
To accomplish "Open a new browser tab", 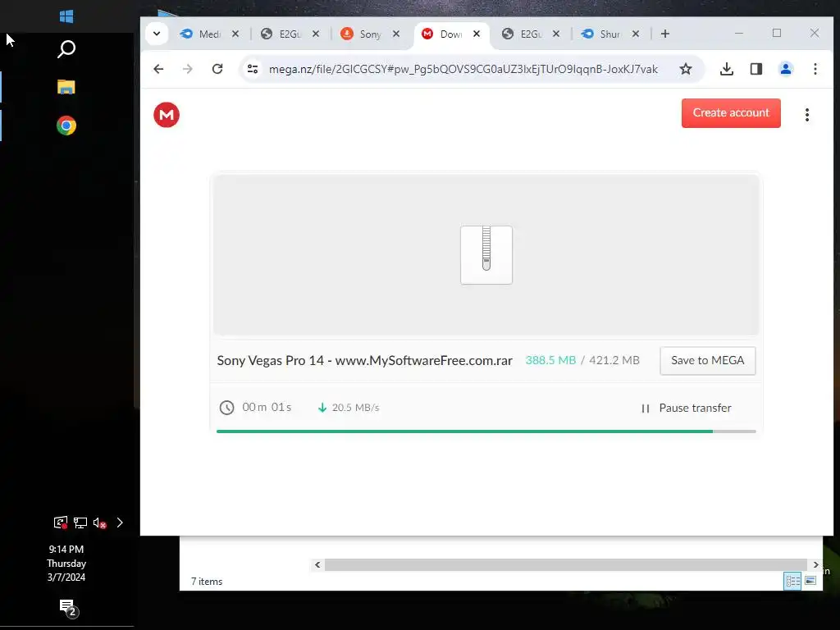I will [x=664, y=34].
